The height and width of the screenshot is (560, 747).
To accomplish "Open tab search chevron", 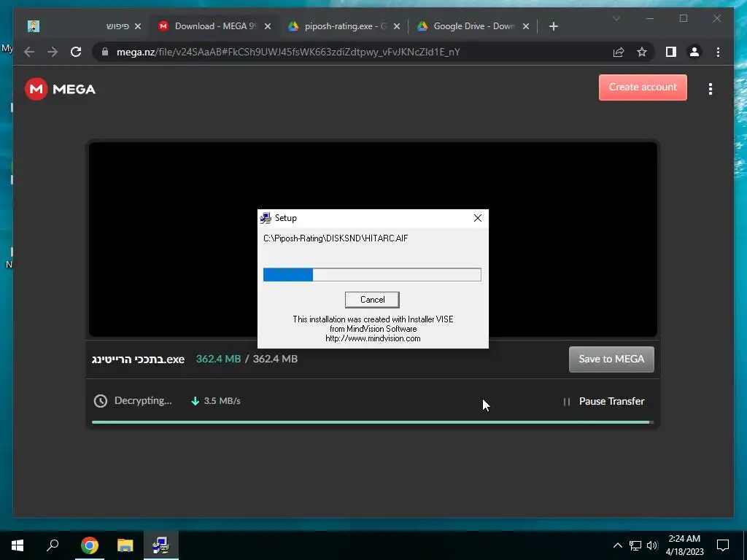I will 616,18.
